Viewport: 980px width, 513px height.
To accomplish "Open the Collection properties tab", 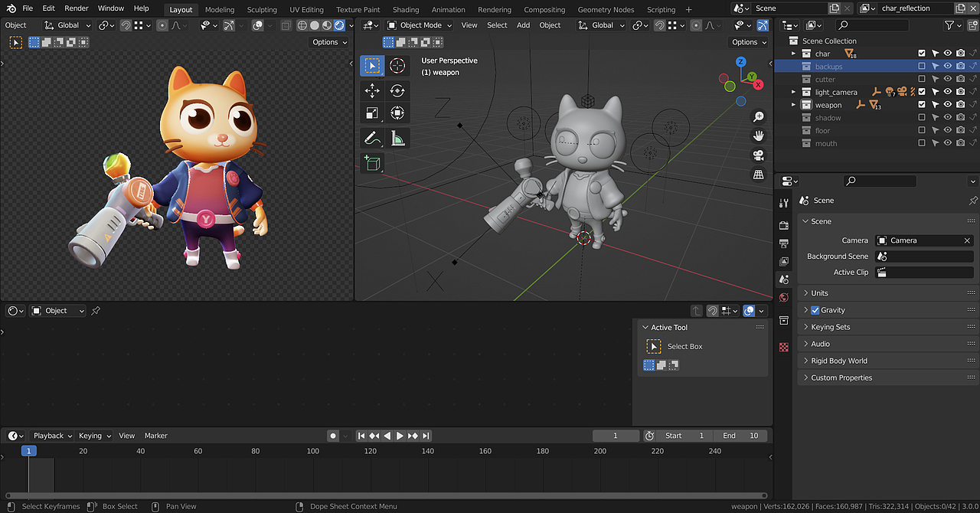I will click(783, 320).
